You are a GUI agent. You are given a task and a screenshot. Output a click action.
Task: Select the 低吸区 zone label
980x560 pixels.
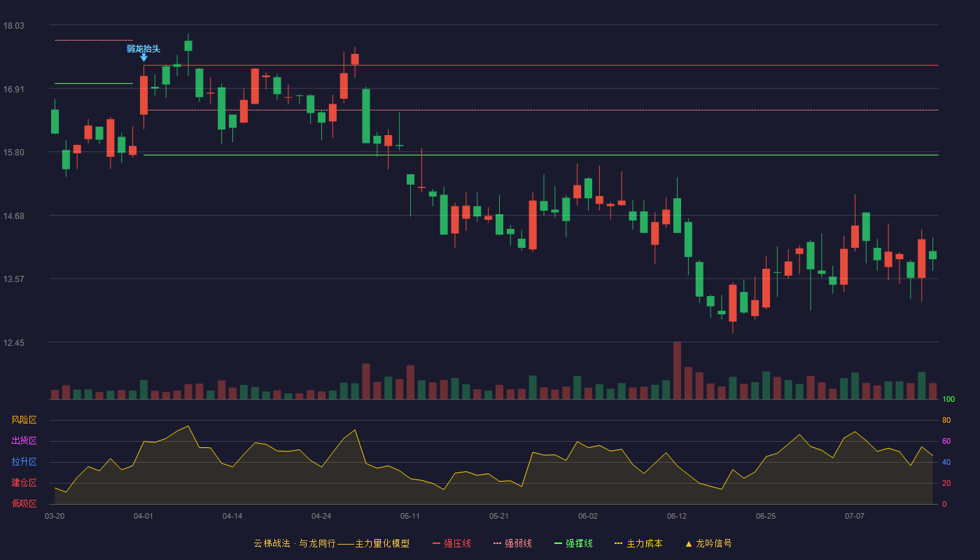(x=24, y=503)
